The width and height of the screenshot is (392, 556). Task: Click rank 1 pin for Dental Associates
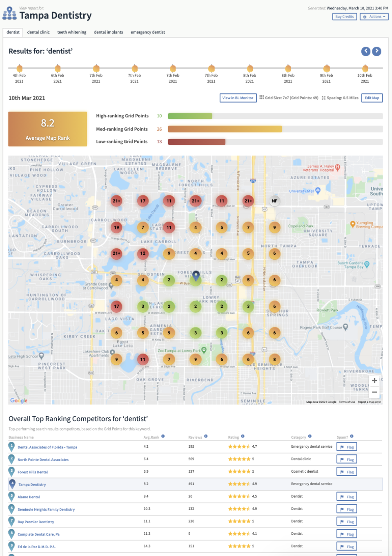pos(11,446)
